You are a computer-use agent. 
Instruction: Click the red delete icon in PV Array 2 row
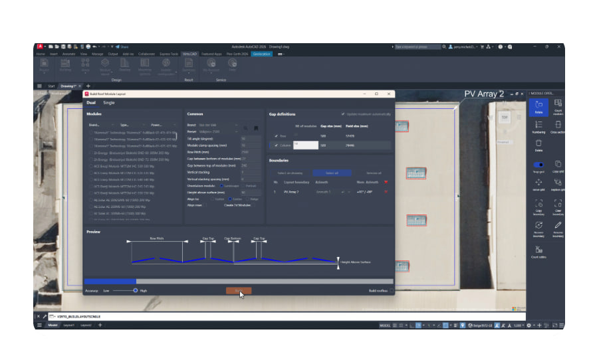386,192
